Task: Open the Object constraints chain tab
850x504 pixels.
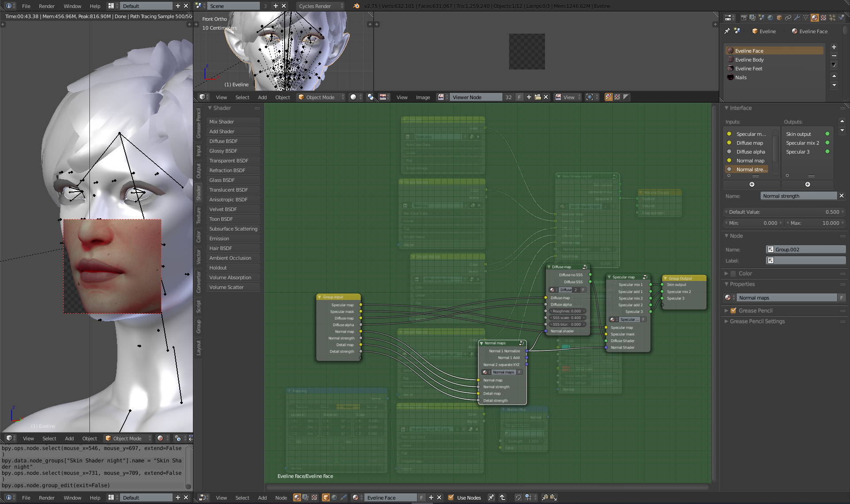Action: (x=788, y=18)
